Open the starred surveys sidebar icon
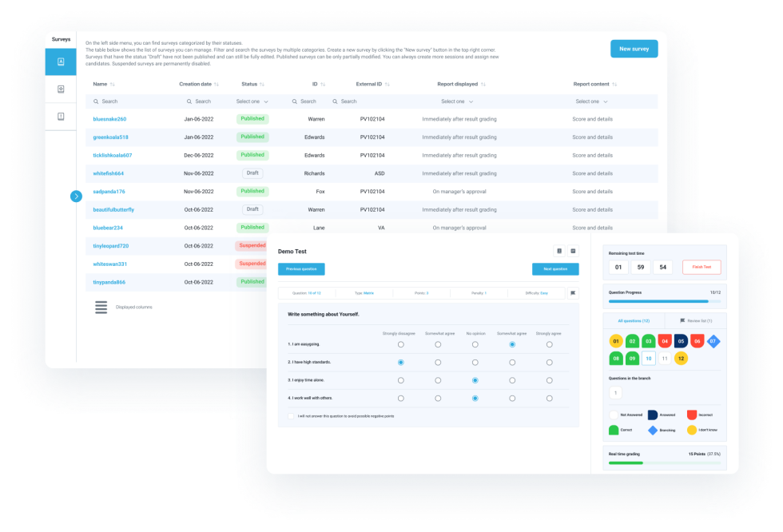The width and height of the screenshot is (783, 532). (x=61, y=89)
